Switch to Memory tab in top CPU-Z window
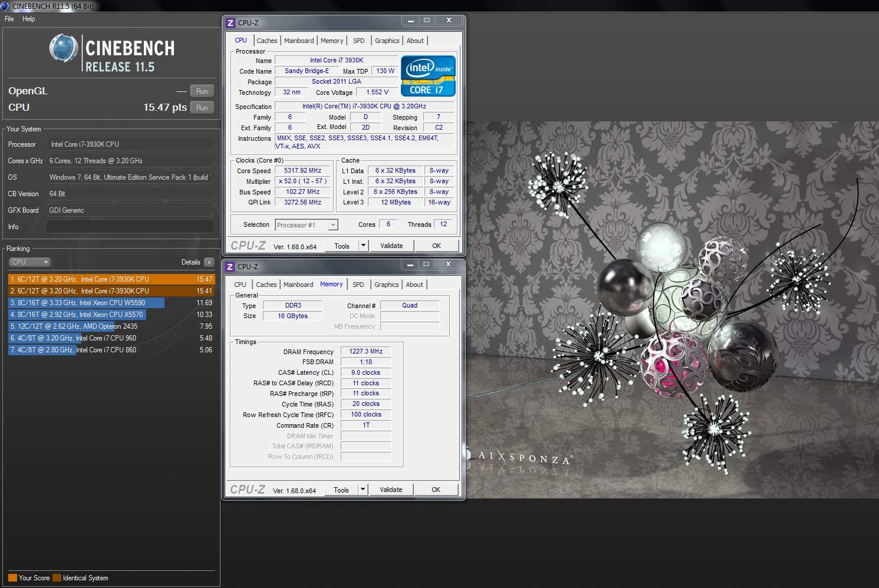The height and width of the screenshot is (588, 879). click(x=332, y=41)
